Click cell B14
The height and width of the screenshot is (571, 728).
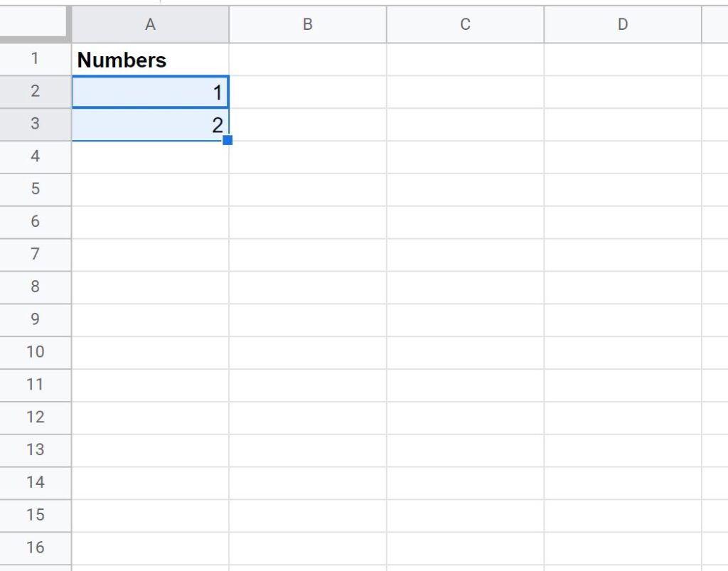point(308,482)
